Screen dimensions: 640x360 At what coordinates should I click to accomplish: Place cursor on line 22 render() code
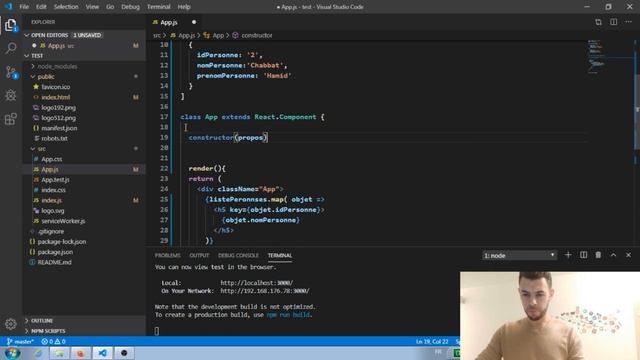pyautogui.click(x=207, y=169)
